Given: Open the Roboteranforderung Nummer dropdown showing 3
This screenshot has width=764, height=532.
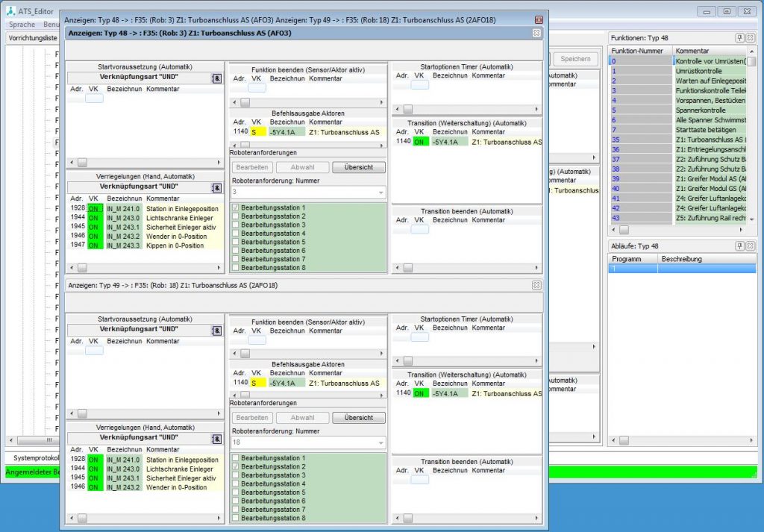Looking at the screenshot, I should (381, 191).
